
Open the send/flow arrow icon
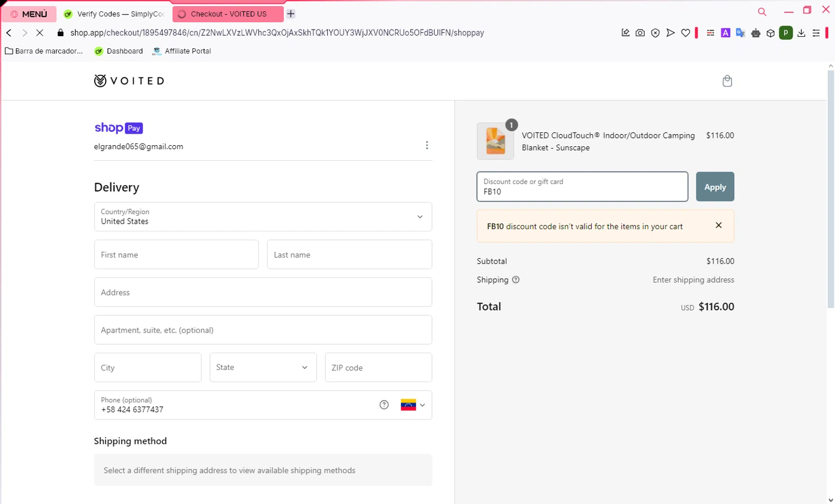(670, 33)
